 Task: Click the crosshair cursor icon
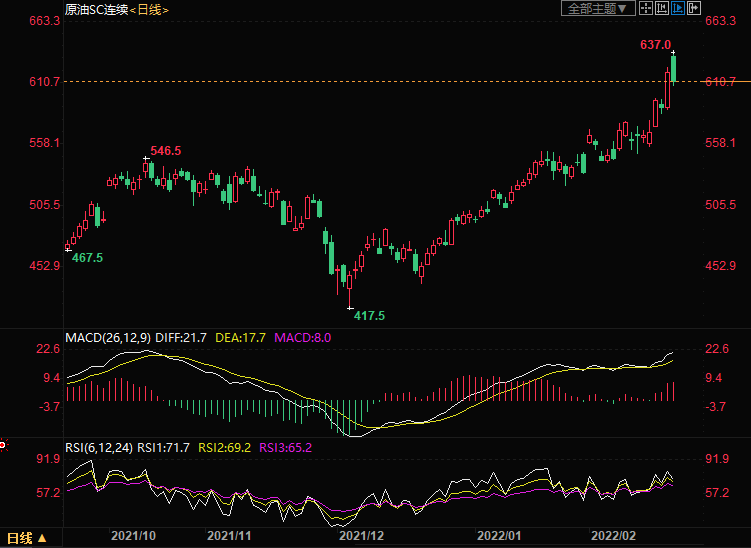pyautogui.click(x=645, y=9)
